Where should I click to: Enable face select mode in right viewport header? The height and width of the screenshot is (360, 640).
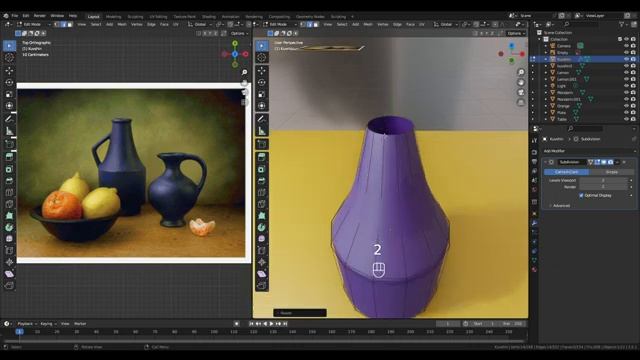coord(316,24)
